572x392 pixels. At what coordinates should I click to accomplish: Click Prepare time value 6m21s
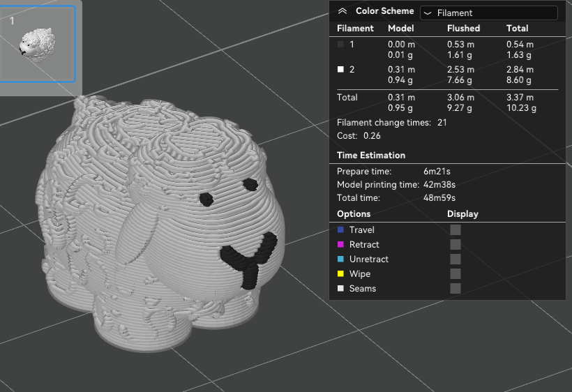coord(437,172)
